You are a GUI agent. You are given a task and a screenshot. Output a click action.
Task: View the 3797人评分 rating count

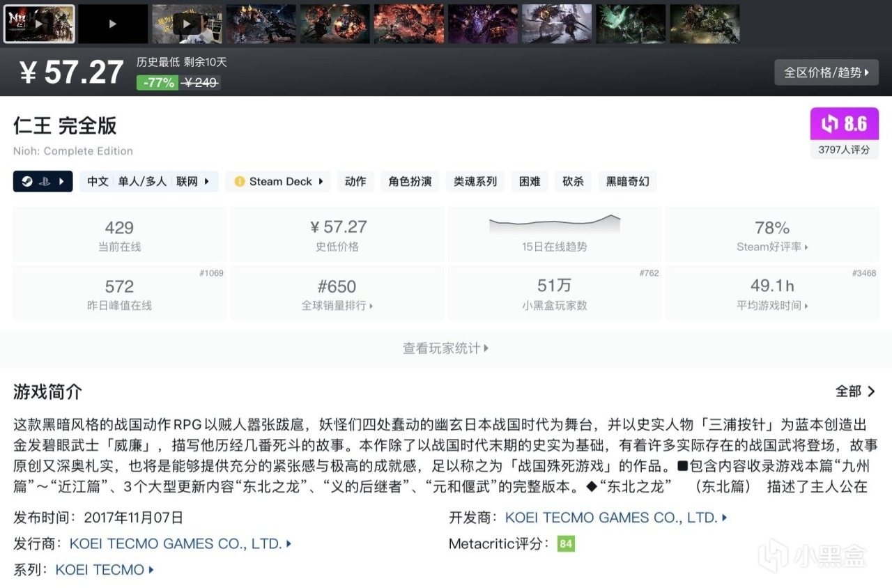click(844, 150)
